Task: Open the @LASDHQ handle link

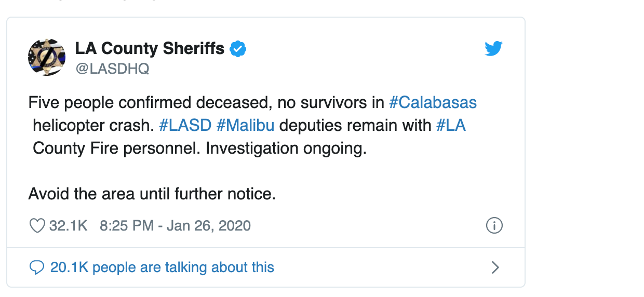Action: tap(113, 69)
